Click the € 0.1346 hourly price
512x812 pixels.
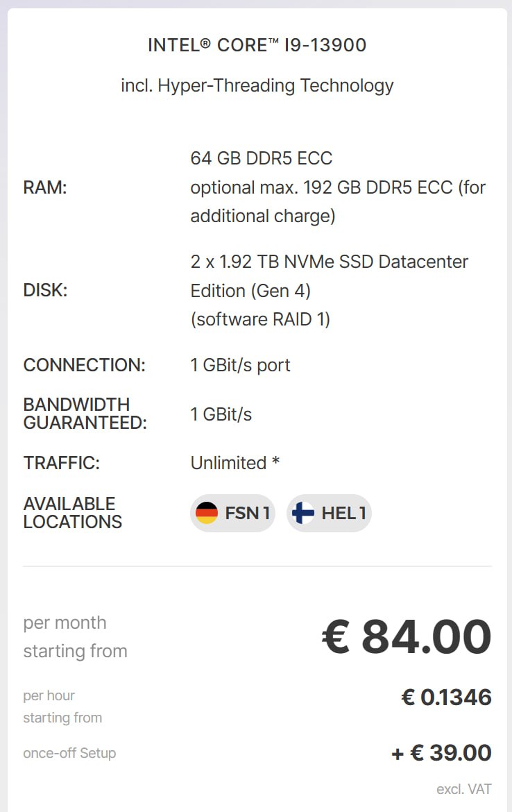pos(446,697)
